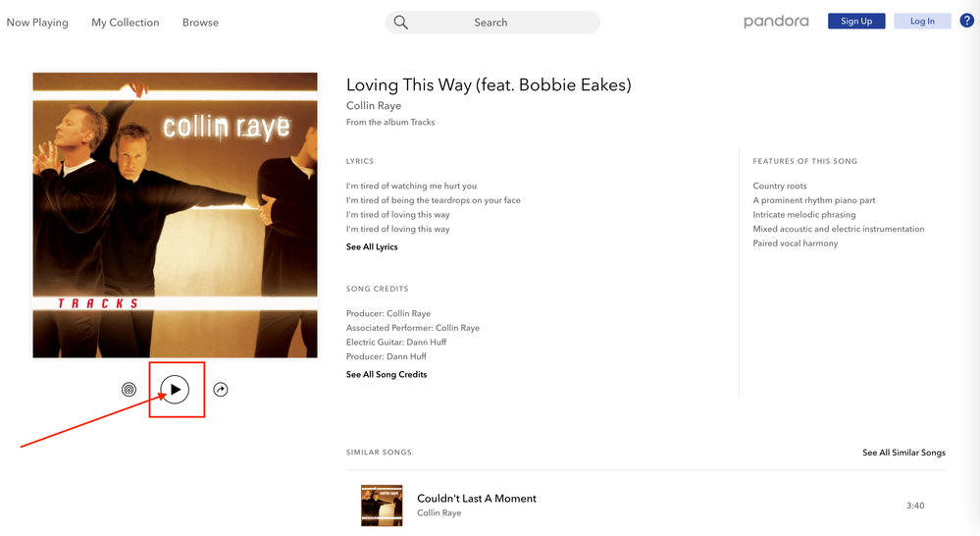Expand See All Song Credits
The height and width of the screenshot is (536, 980).
click(x=387, y=375)
